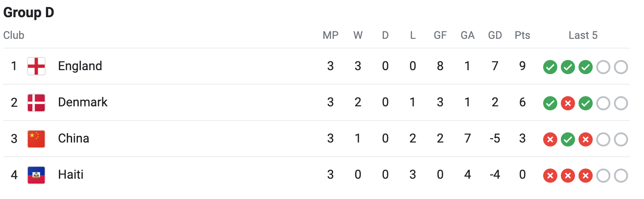Click Haiti's first red loss icon
The height and width of the screenshot is (199, 644).
tap(550, 176)
